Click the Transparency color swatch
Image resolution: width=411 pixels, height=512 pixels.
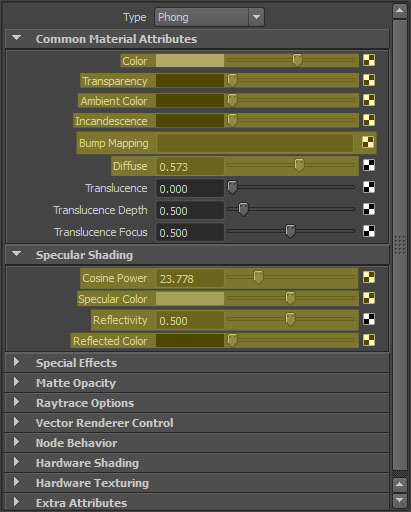click(x=190, y=81)
